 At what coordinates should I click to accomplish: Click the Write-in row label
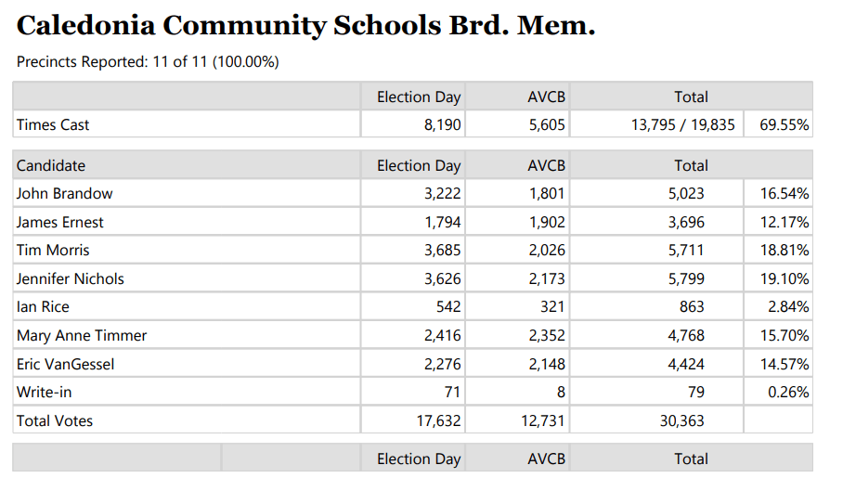44,393
